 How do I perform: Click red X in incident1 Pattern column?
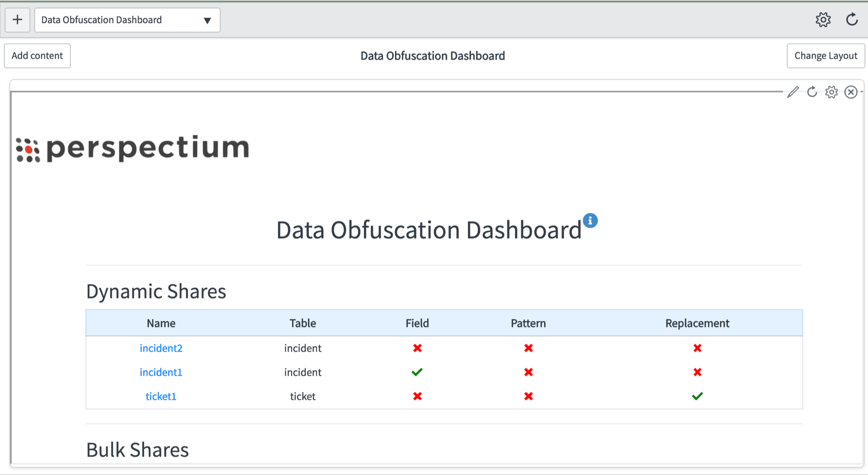pos(528,372)
